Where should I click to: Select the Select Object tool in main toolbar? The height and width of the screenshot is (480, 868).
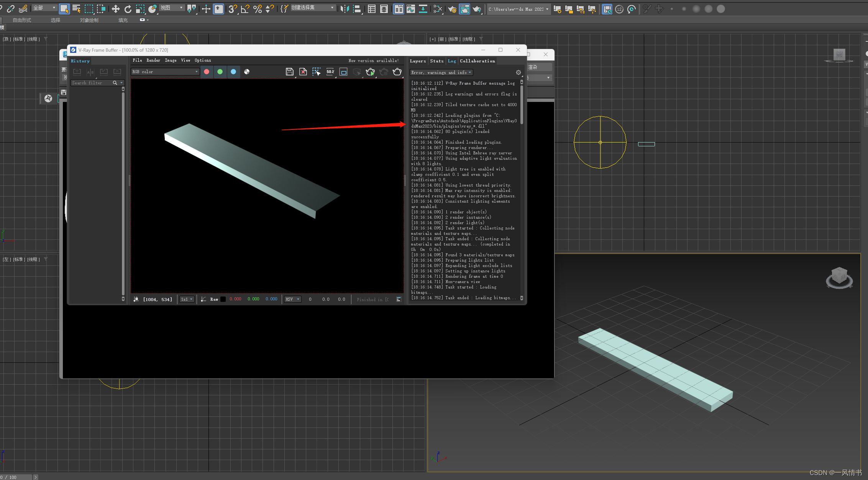pyautogui.click(x=64, y=9)
